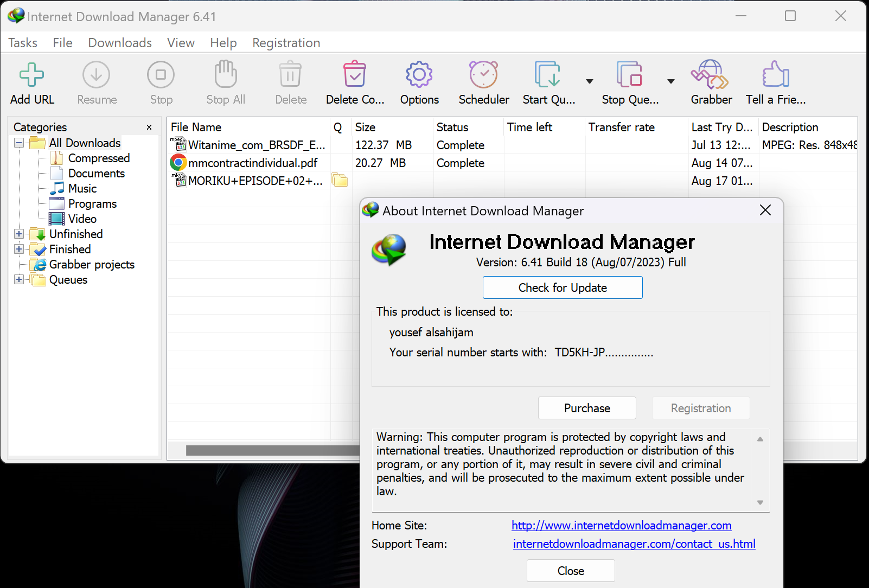
Task: Collapse the All Downloads tree node
Action: (x=19, y=143)
